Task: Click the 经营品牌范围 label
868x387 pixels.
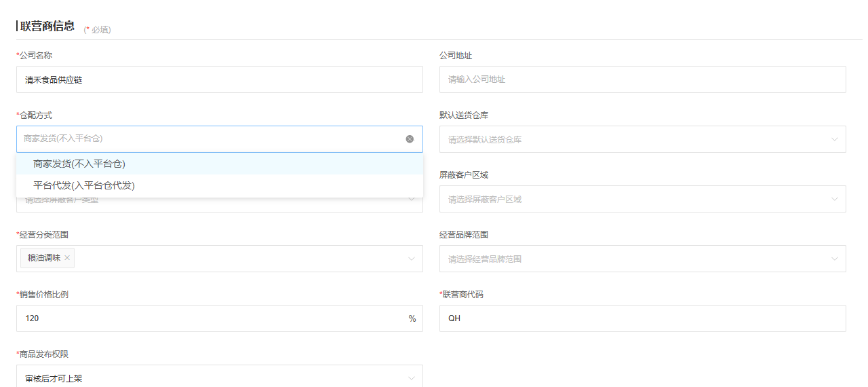Action: 464,235
